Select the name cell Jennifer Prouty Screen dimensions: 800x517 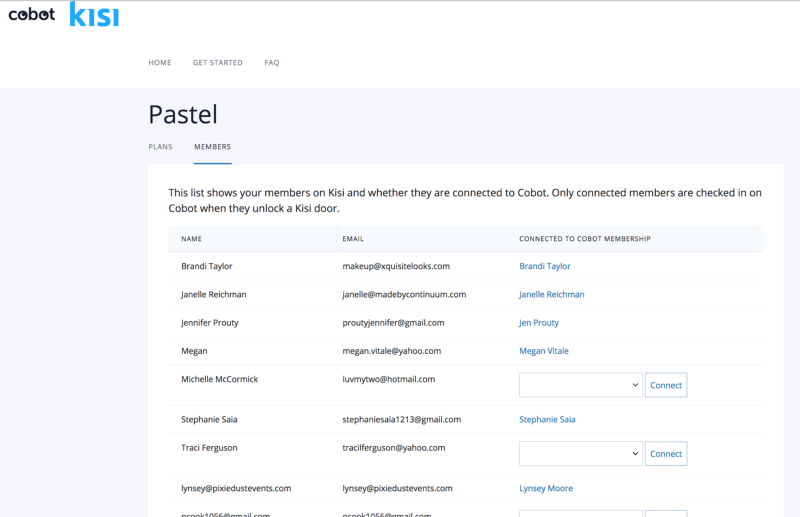[x=210, y=323]
